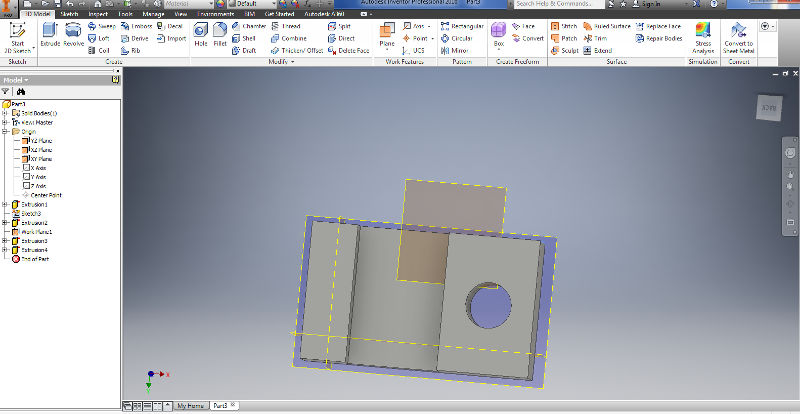Switch to the Inspect ribbon tab

click(98, 14)
